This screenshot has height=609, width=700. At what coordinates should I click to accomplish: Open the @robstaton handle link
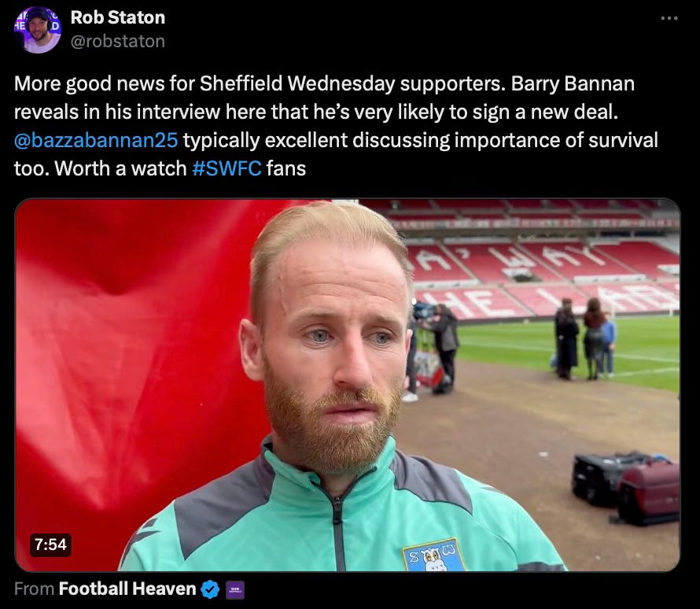(x=118, y=41)
